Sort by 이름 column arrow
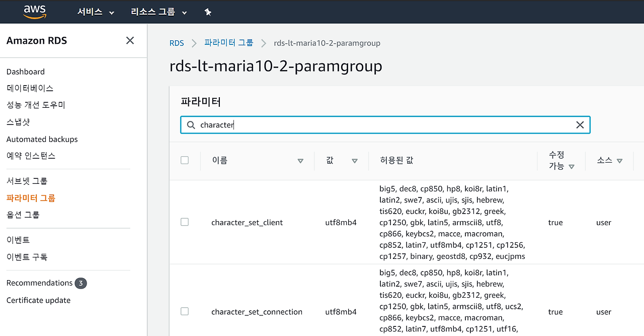The width and height of the screenshot is (644, 336). click(300, 161)
